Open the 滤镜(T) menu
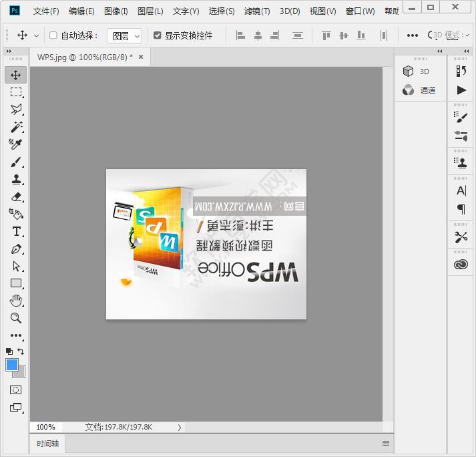Viewport: 476px width, 457px height. [257, 11]
